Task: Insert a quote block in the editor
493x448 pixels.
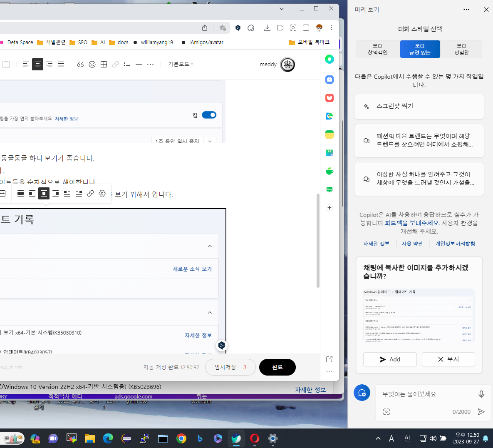Action: [80, 64]
